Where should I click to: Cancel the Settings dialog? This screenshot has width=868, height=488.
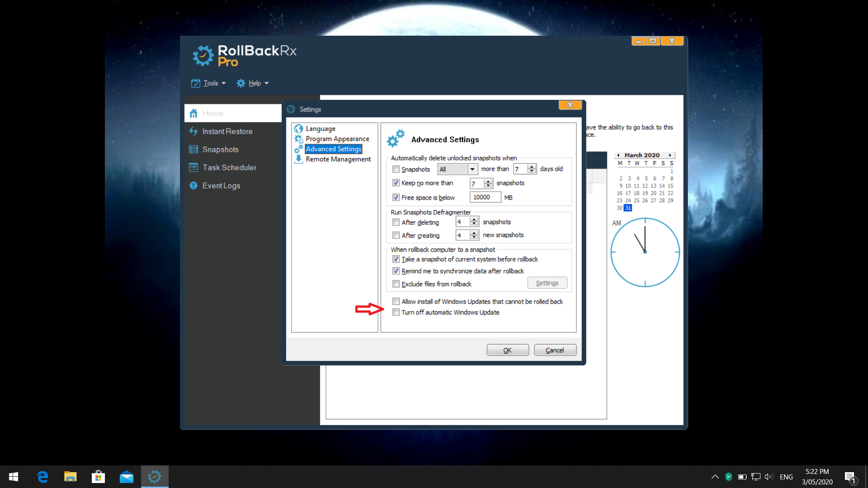(x=555, y=350)
